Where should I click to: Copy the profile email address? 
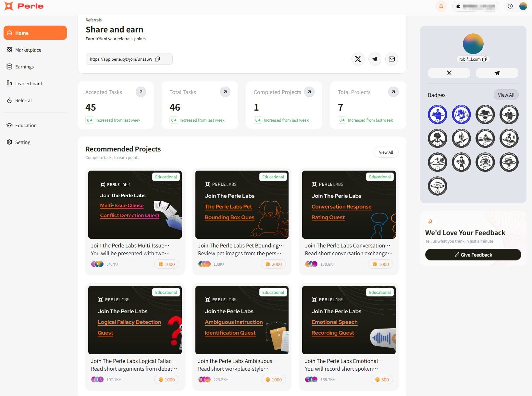click(x=485, y=59)
